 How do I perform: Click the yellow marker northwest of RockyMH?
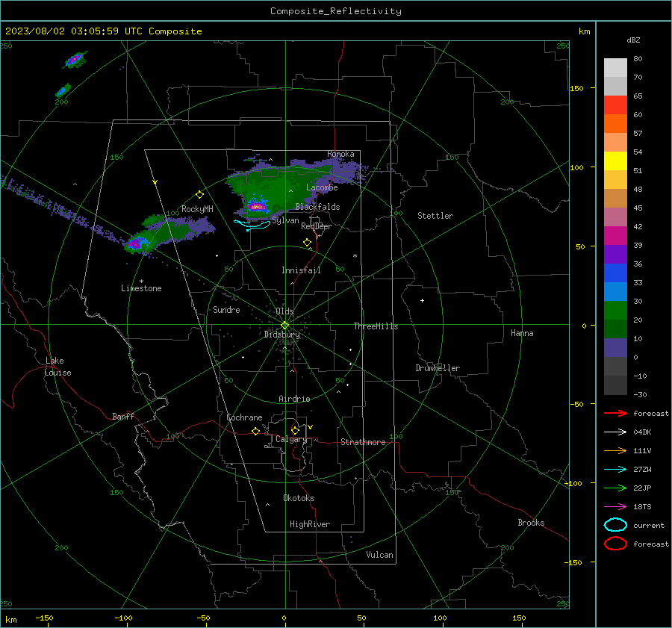pyautogui.click(x=155, y=182)
